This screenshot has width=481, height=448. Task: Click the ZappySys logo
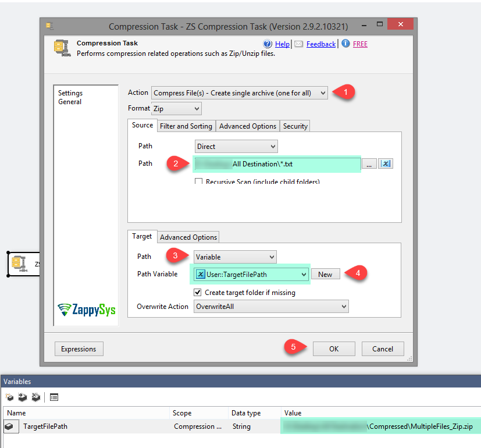coord(87,310)
